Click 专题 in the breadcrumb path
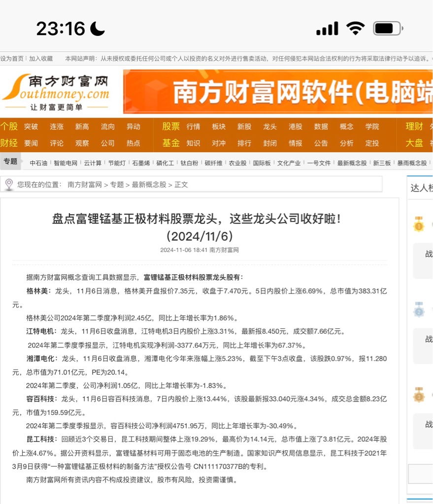 [117, 185]
